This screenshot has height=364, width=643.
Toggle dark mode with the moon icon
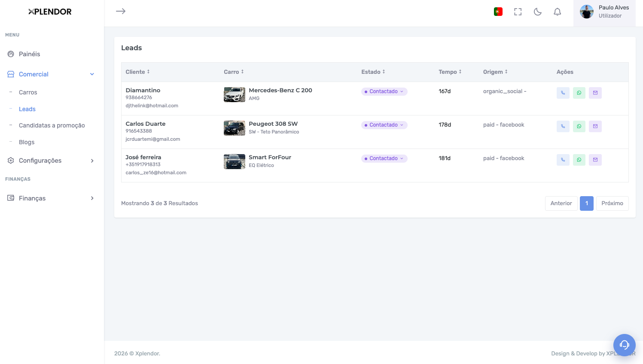point(538,12)
